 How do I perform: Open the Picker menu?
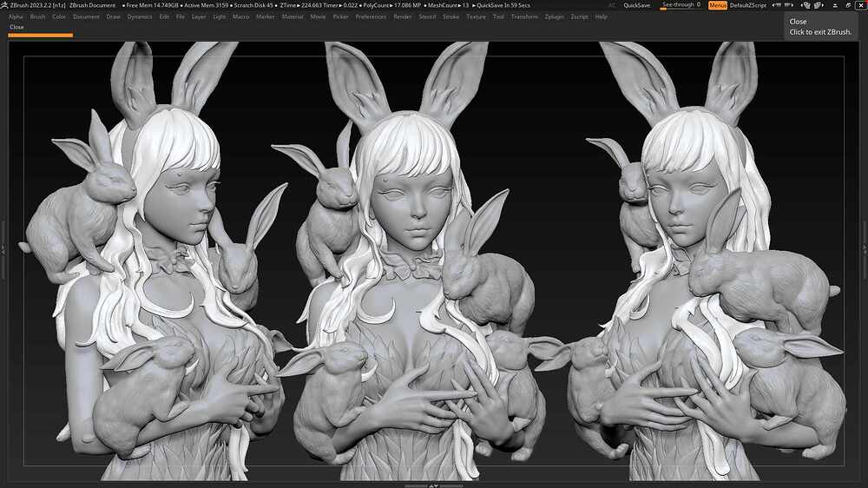point(340,16)
